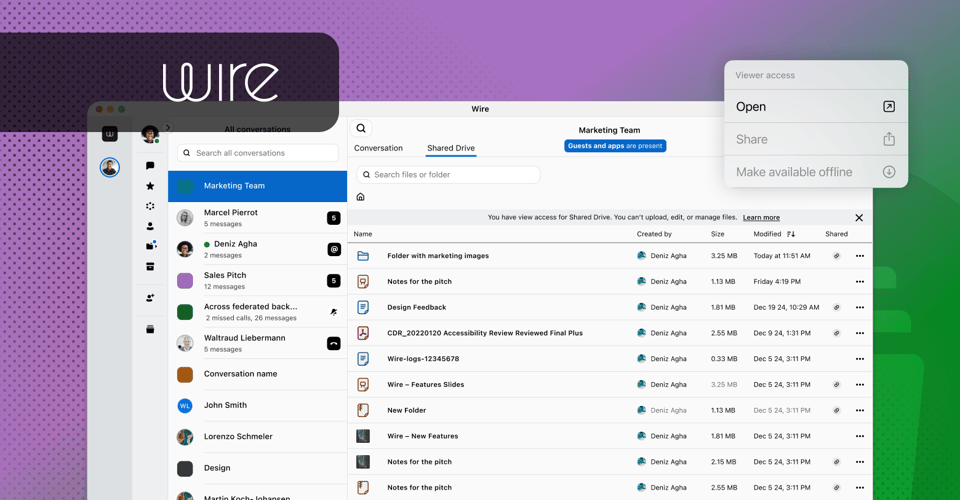Open the folders icon with the blue dot
Viewport: 960px width, 500px height.
click(x=151, y=245)
